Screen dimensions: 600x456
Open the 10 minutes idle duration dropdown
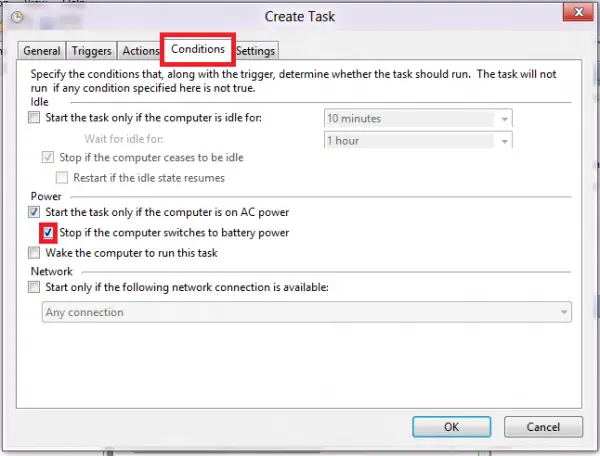click(x=418, y=118)
